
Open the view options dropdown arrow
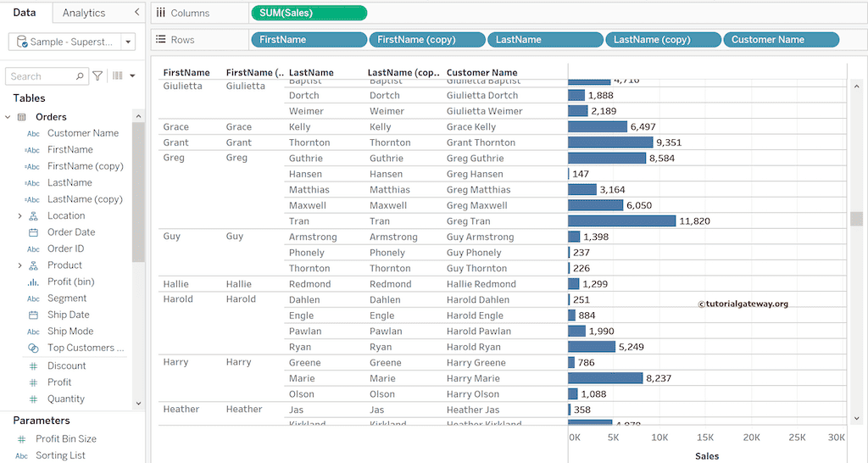(x=132, y=76)
